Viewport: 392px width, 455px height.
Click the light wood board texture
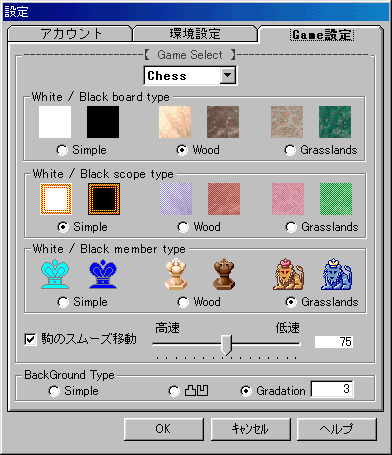[175, 122]
